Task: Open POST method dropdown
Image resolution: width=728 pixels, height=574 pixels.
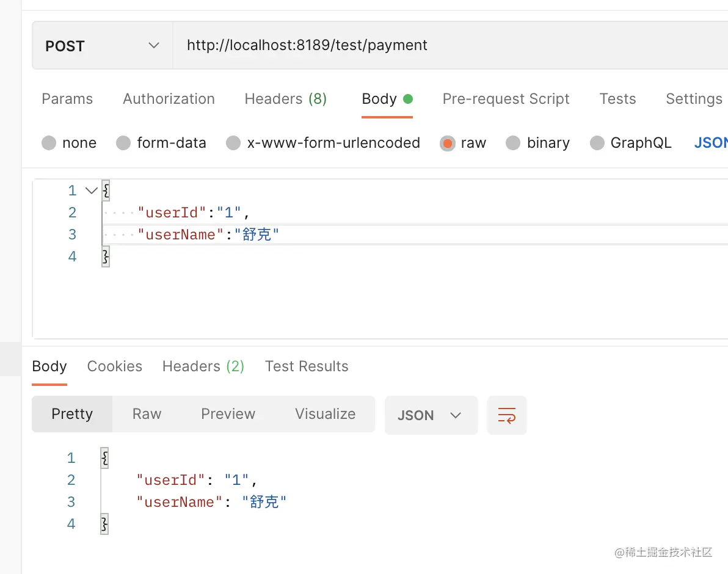Action: tap(102, 45)
